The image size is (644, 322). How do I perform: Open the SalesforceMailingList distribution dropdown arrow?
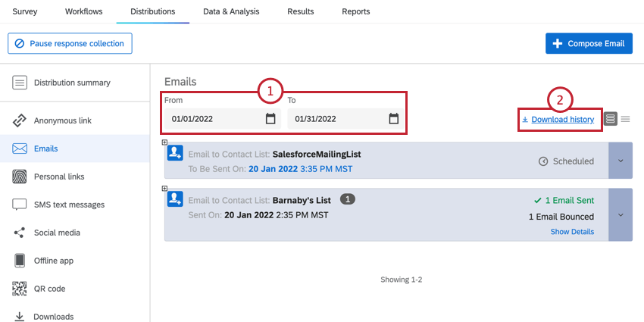pyautogui.click(x=621, y=161)
